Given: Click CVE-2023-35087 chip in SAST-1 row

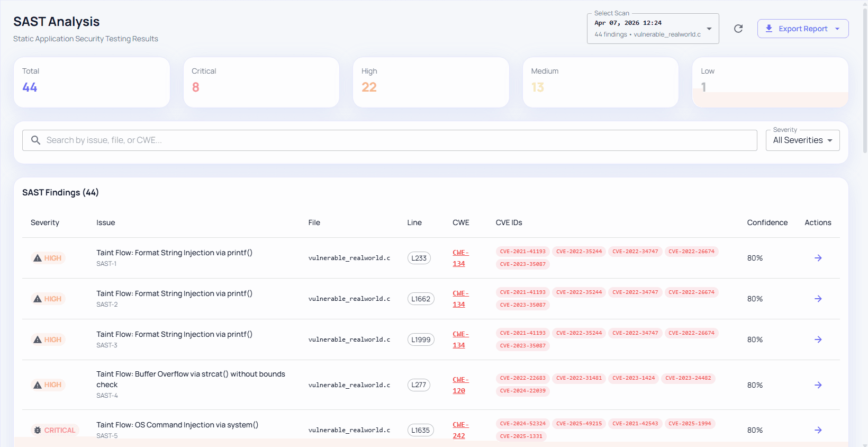Looking at the screenshot, I should point(523,264).
